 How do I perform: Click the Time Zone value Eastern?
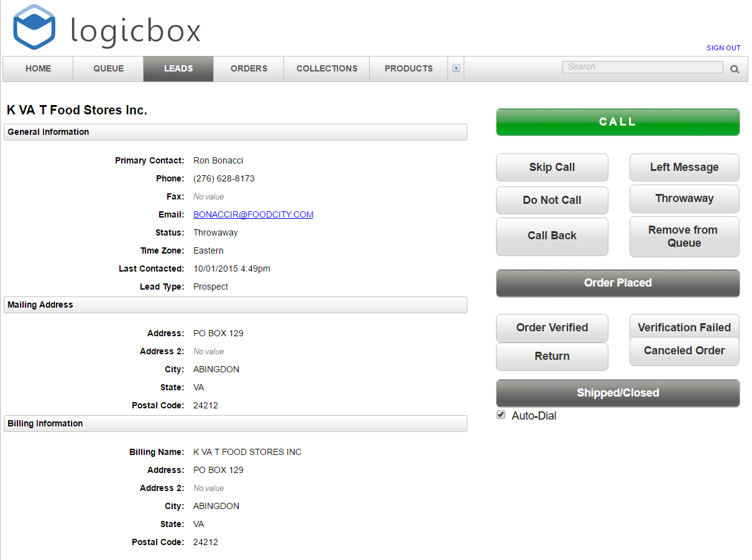pyautogui.click(x=208, y=250)
